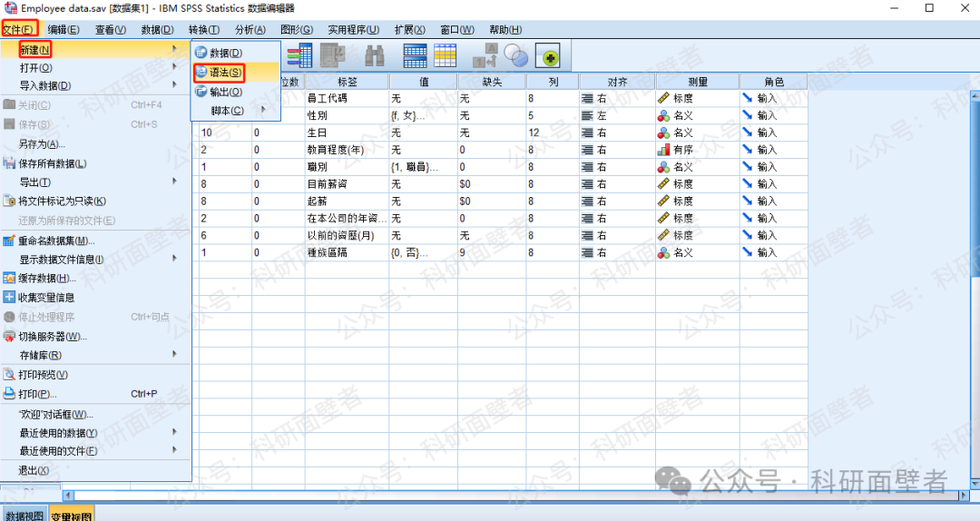The image size is (980, 521).
Task: Open the 分析(A) menu
Action: pyautogui.click(x=250, y=29)
